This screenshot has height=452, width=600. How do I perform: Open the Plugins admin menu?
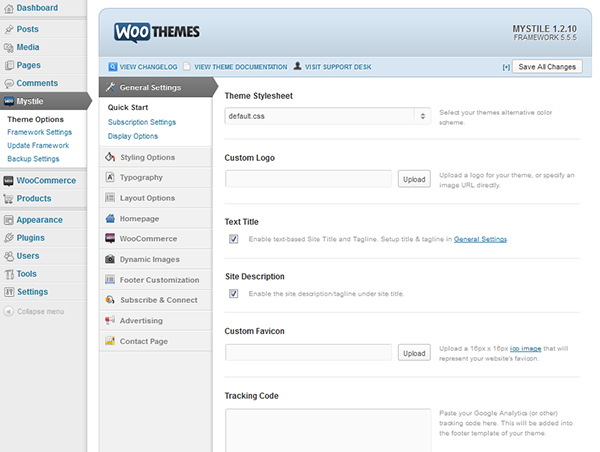pyautogui.click(x=33, y=238)
